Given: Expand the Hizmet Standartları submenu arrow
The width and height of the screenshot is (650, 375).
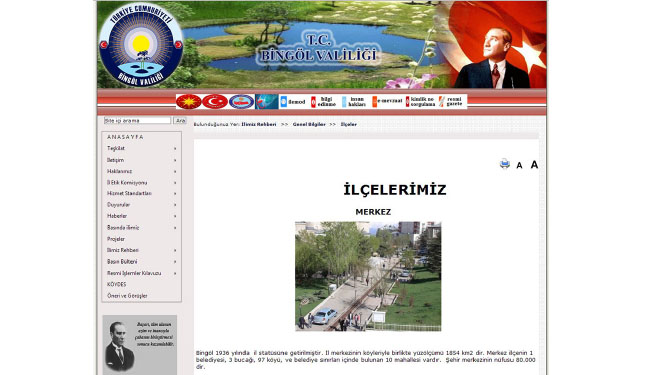Looking at the screenshot, I should (175, 194).
